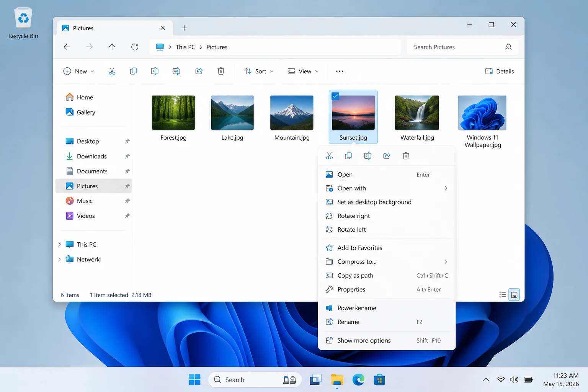This screenshot has height=392, width=588.
Task: Click the Delete icon in the context menu
Action: coord(406,156)
